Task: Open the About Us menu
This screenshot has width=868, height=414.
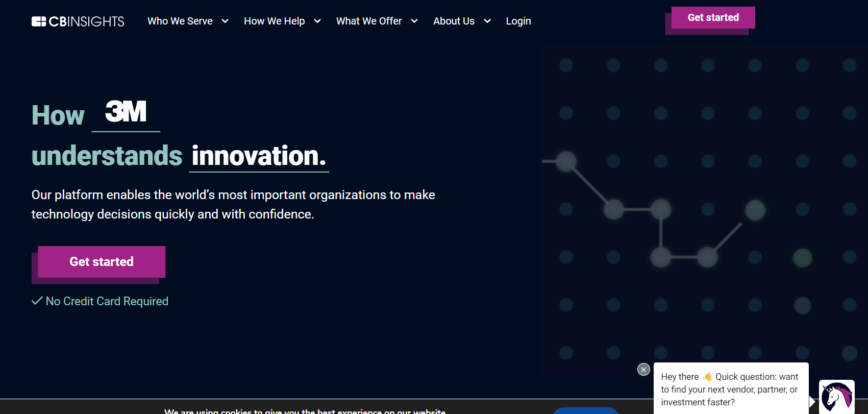Action: tap(454, 21)
